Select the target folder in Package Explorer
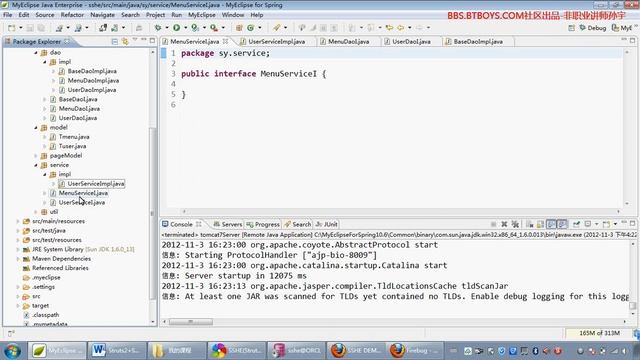This screenshot has width=640, height=360. pyautogui.click(x=40, y=306)
